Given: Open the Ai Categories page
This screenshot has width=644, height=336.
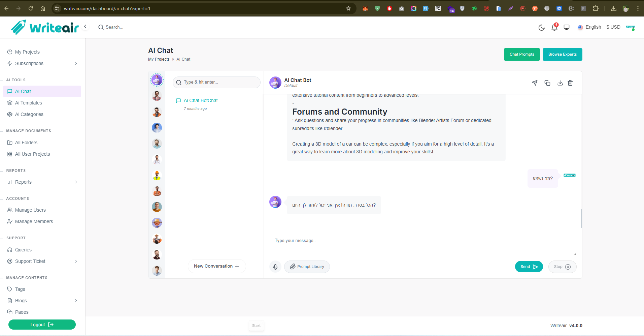Looking at the screenshot, I should point(29,114).
